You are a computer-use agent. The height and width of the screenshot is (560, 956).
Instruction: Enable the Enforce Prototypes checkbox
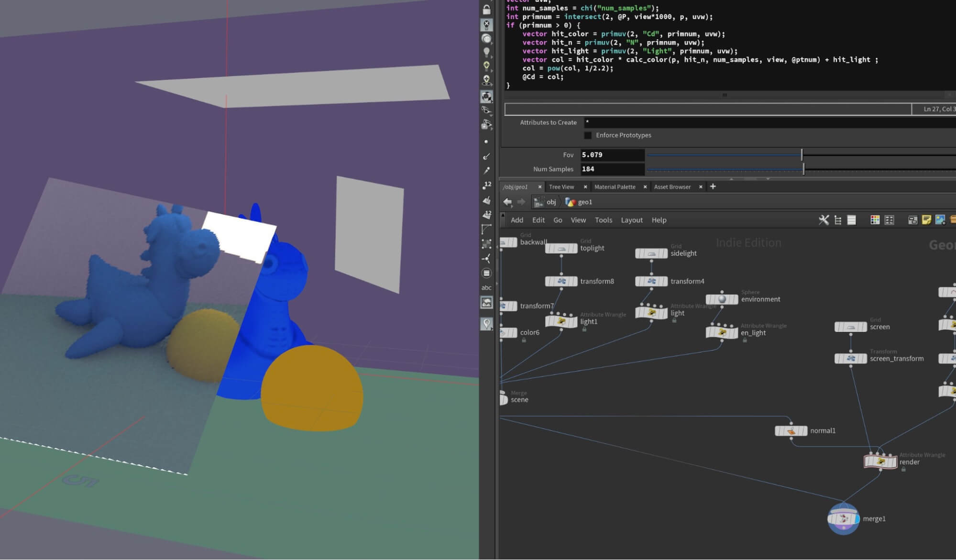point(588,135)
